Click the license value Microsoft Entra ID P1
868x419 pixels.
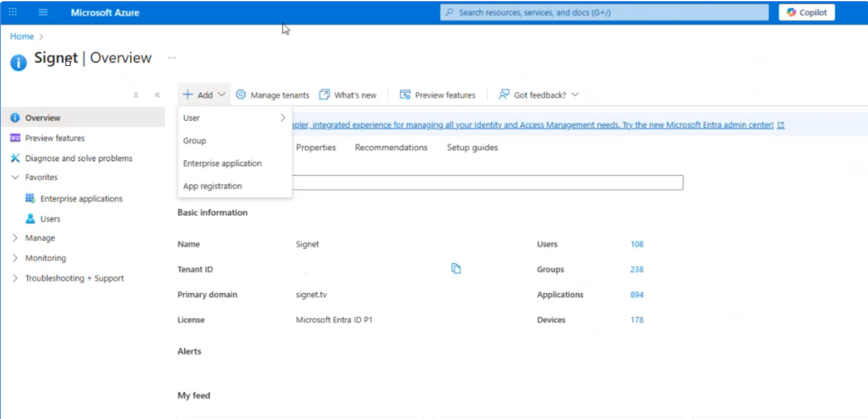334,320
